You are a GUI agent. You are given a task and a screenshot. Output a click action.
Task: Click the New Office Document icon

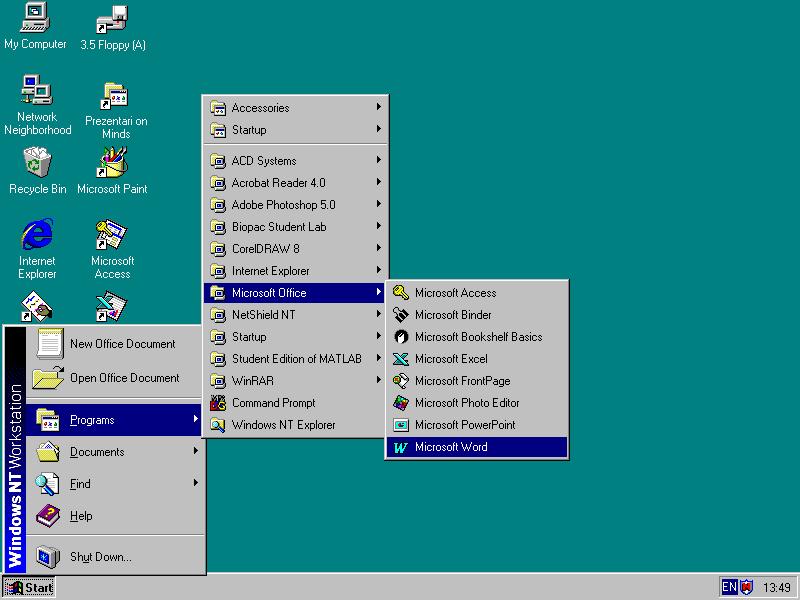(49, 344)
